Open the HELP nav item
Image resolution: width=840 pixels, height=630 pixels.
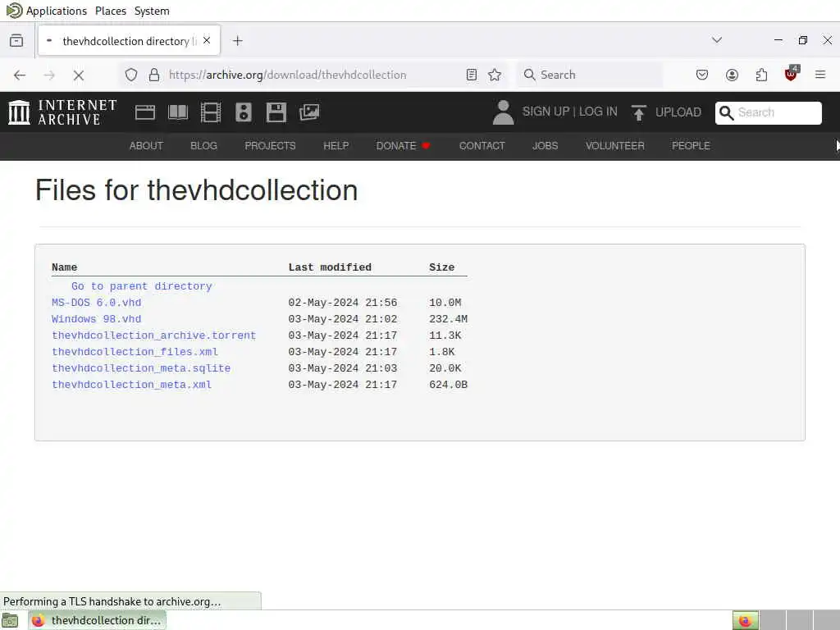[x=336, y=146]
